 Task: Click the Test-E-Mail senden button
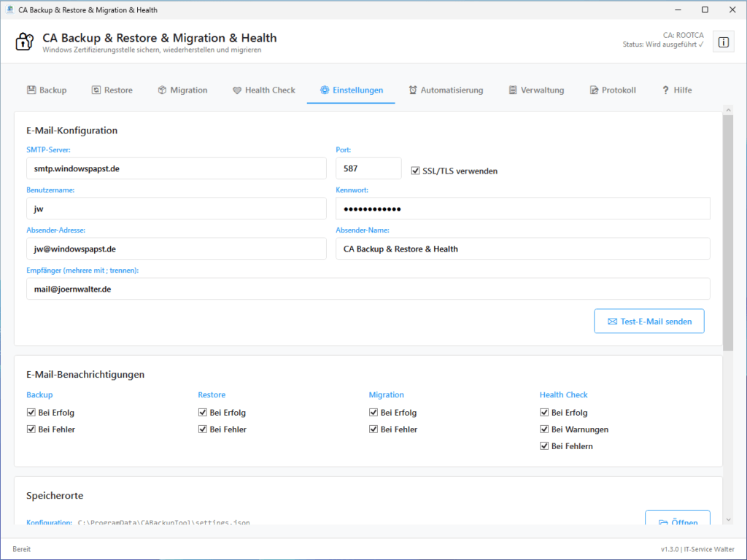(649, 321)
